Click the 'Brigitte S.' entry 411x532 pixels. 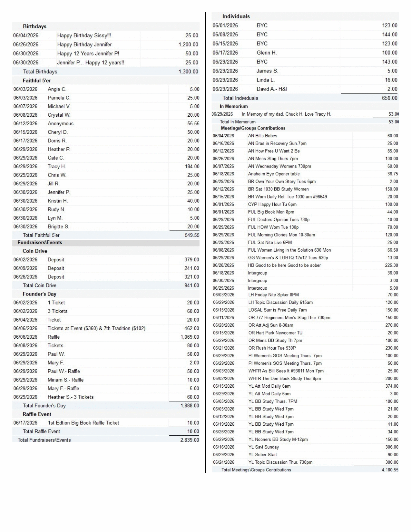point(58,227)
